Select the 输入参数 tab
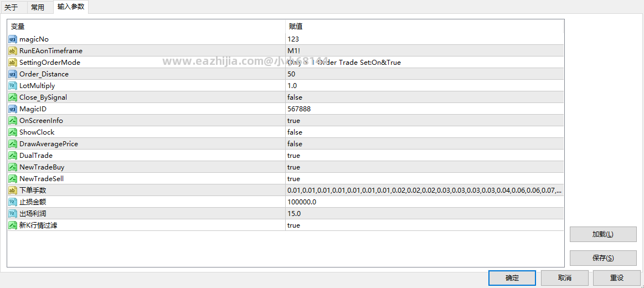The height and width of the screenshot is (288, 644). 71,7
